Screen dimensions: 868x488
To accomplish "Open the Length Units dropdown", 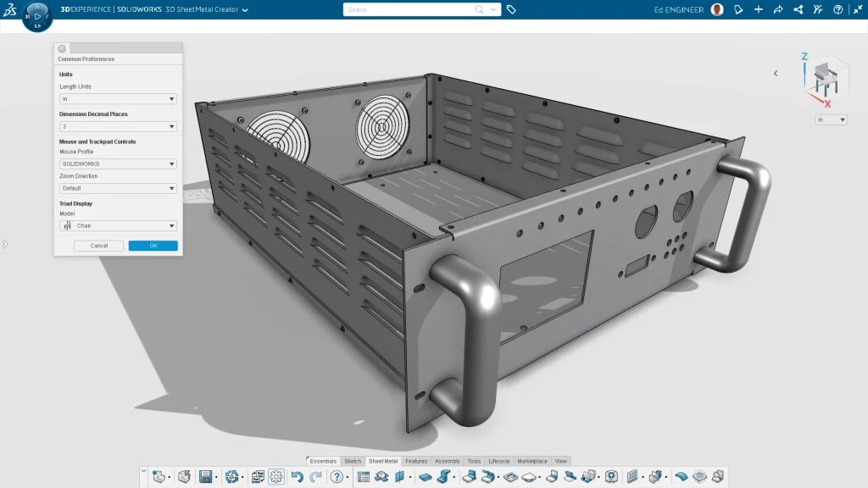I will (x=118, y=99).
